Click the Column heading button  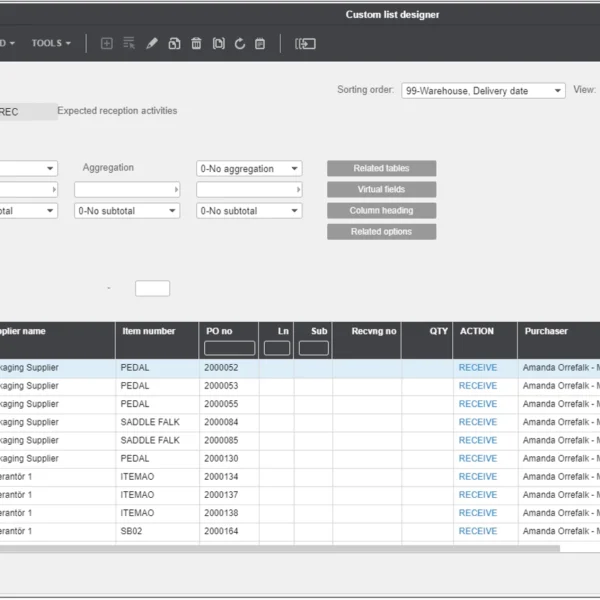tap(381, 210)
